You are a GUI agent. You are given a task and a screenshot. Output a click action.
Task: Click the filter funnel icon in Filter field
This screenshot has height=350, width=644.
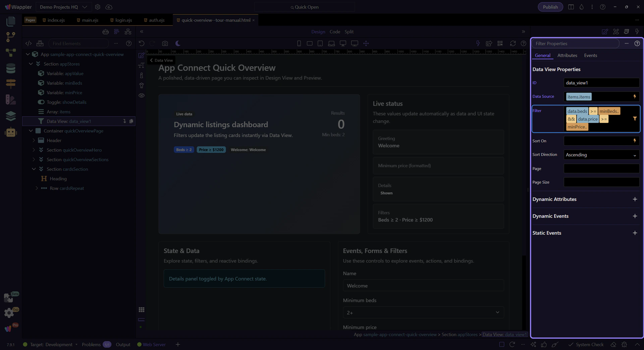click(x=635, y=119)
